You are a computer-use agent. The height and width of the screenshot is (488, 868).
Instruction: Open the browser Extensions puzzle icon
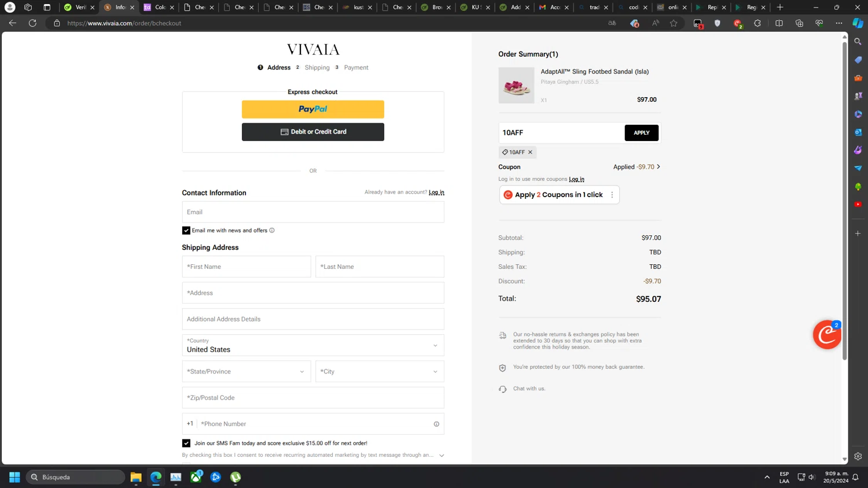tap(757, 23)
